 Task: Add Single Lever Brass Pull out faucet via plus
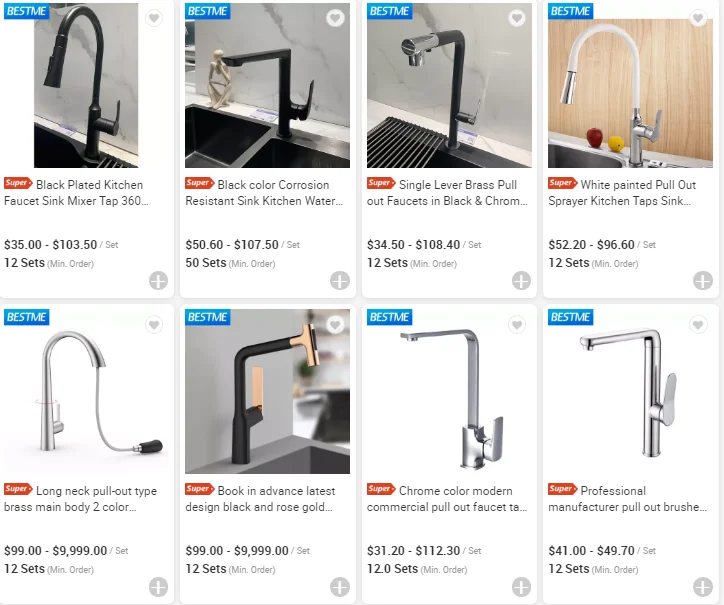(521, 280)
